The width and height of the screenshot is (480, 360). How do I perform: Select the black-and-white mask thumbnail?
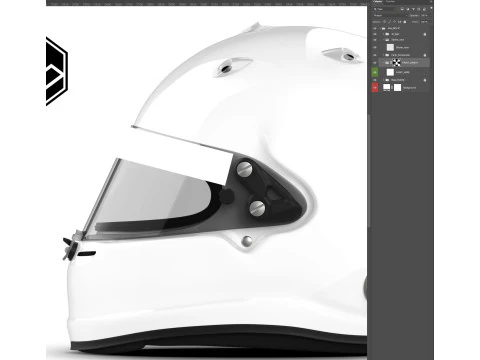[396, 63]
